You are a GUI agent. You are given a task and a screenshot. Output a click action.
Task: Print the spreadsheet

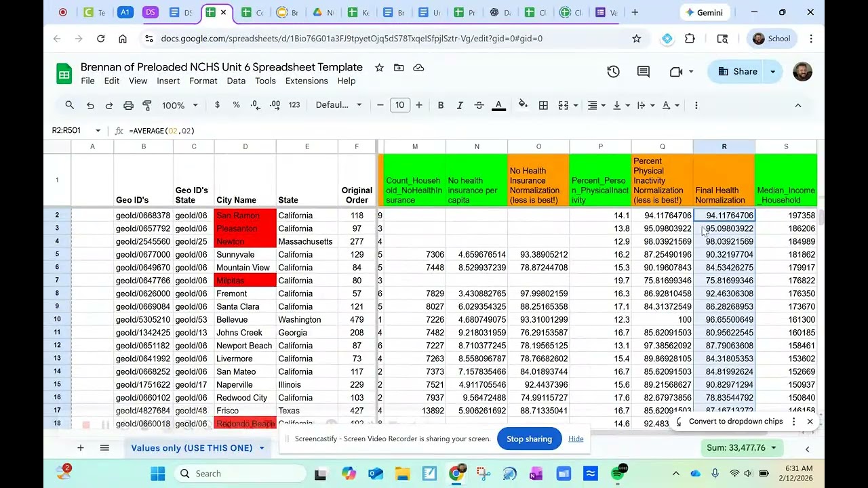coord(128,105)
